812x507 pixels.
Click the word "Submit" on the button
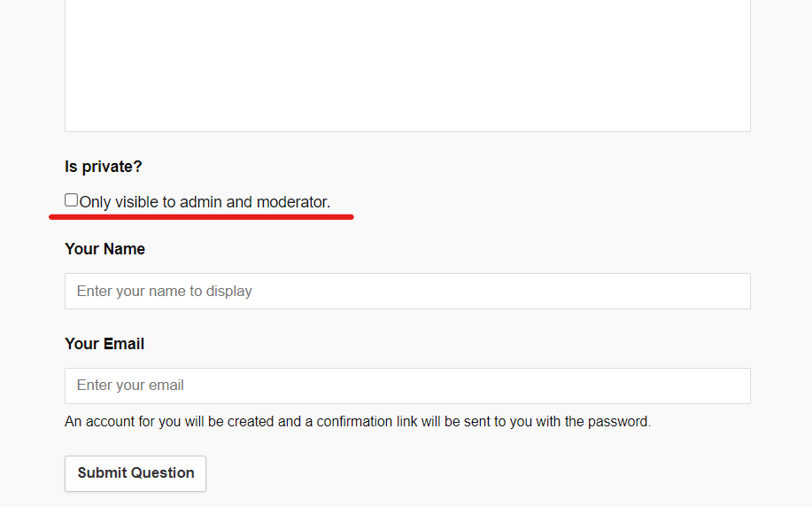pyautogui.click(x=103, y=473)
